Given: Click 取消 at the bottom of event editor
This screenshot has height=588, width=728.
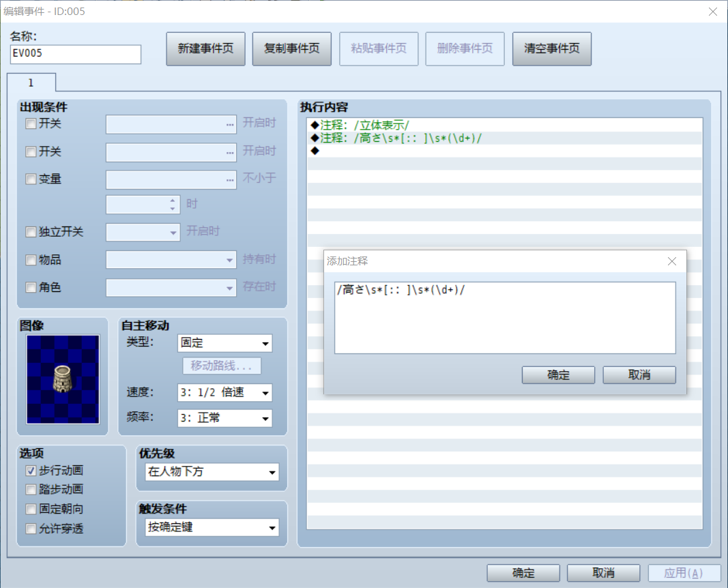Looking at the screenshot, I should 603,573.
